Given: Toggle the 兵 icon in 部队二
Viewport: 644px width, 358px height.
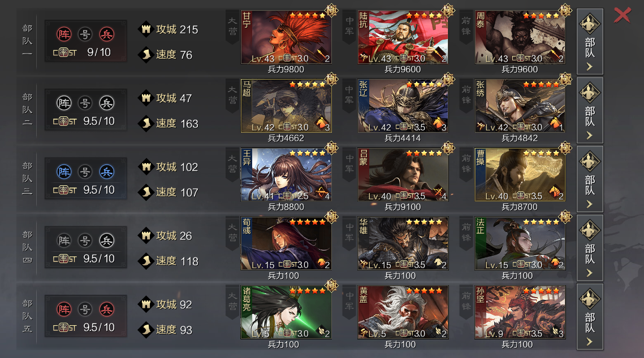Looking at the screenshot, I should tap(106, 103).
